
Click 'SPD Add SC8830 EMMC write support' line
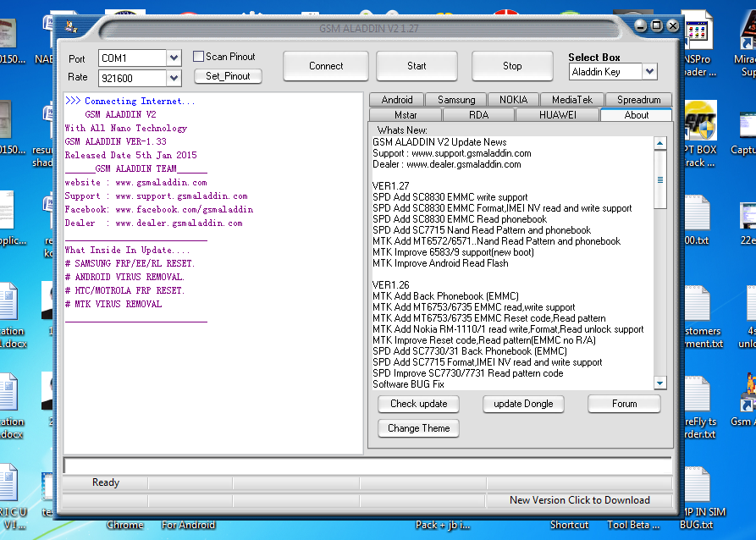pos(450,197)
